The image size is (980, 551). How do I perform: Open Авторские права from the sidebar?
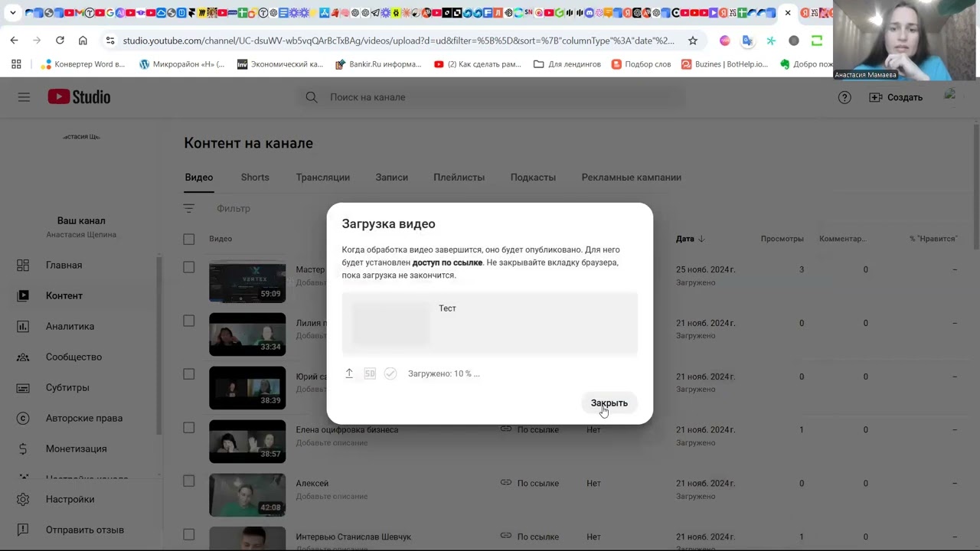84,418
